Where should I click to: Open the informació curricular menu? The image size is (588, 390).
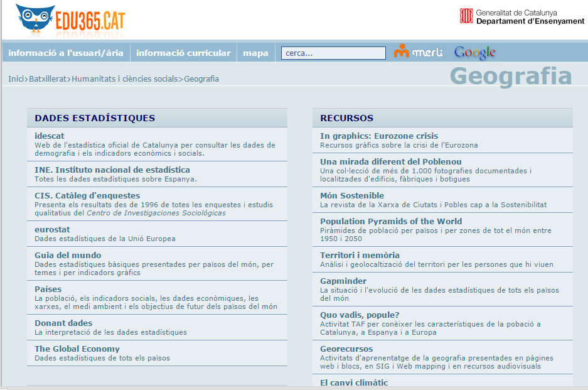pos(183,53)
